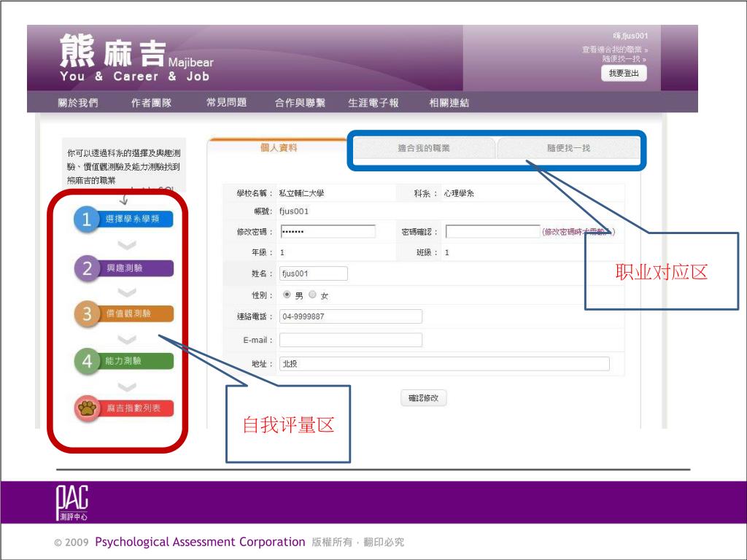Click the 連絡電話 field with 04-9999887

(351, 316)
